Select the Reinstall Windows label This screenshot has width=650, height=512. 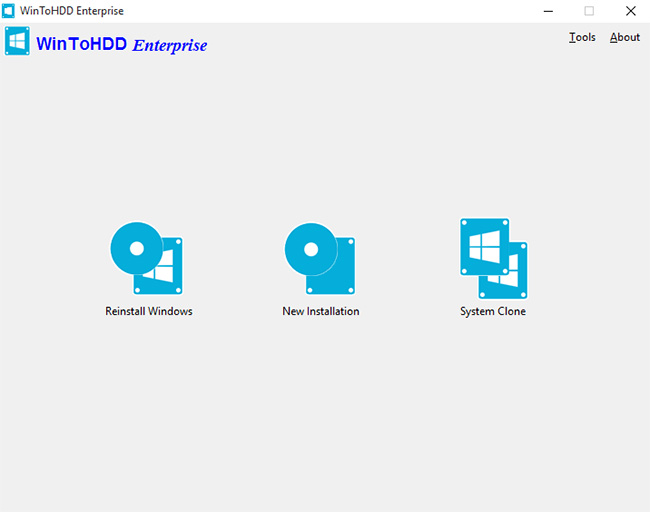(x=149, y=311)
